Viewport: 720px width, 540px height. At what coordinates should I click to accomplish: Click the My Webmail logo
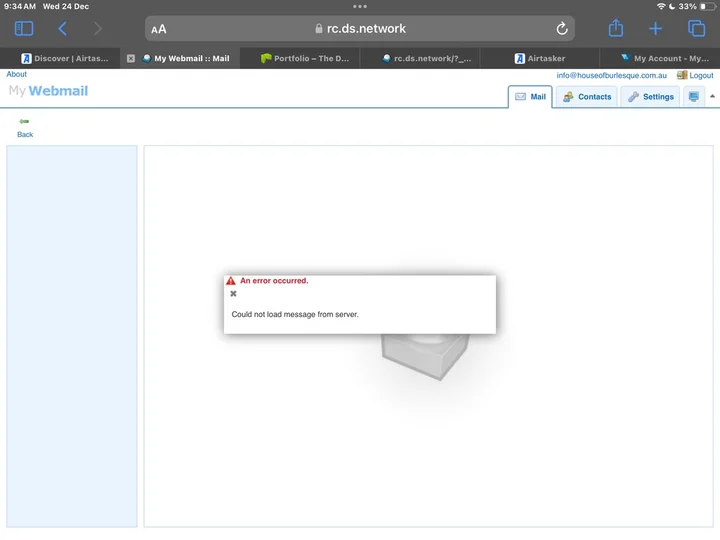tap(48, 90)
